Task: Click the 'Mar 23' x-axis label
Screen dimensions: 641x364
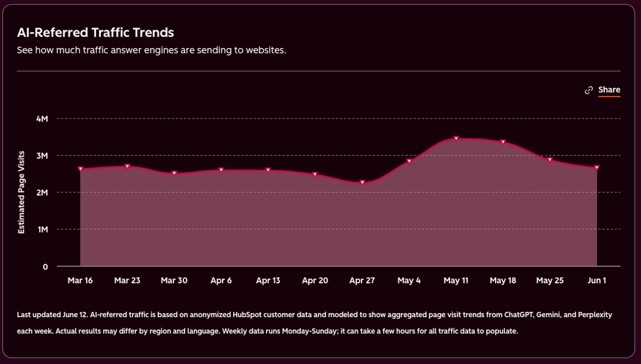Action: pos(127,280)
